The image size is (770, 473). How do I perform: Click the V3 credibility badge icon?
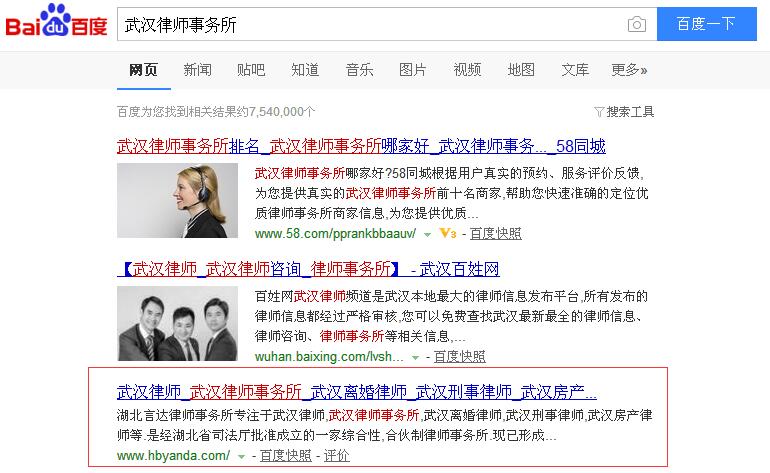coord(447,233)
